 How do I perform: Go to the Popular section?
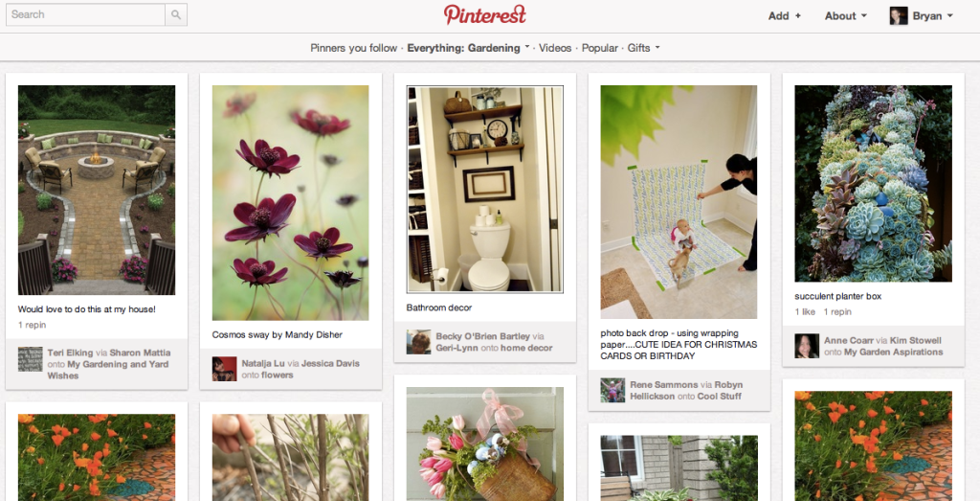click(x=599, y=48)
